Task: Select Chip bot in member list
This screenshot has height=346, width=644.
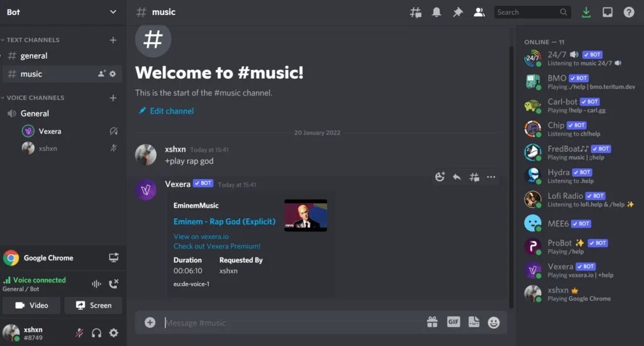Action: tap(580, 129)
